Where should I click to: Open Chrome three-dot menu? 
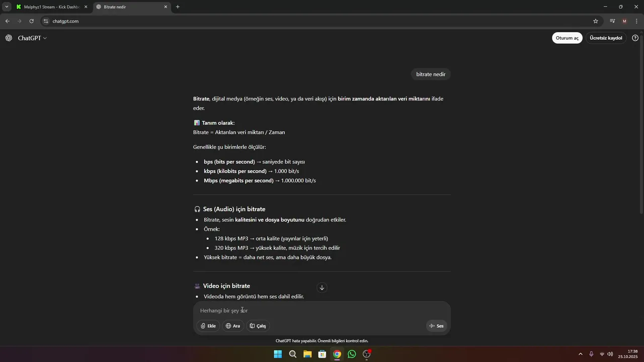tap(636, 21)
